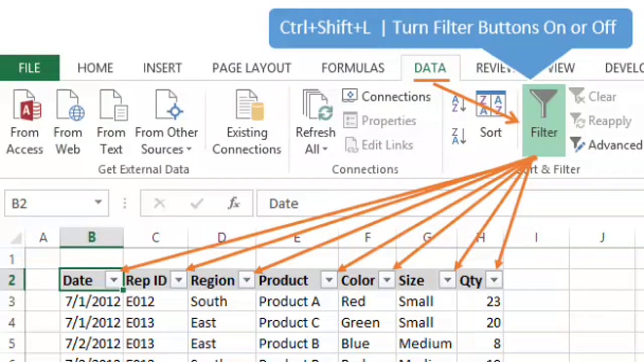Screen dimensions: 644x362
Task: Click the From Web icon
Action: (x=68, y=122)
